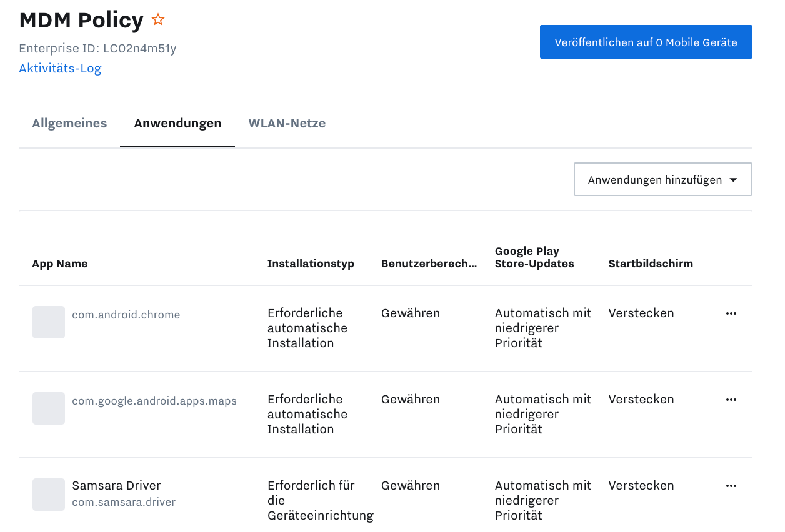Click the Samsara Driver app icon placeholder
Image resolution: width=785 pixels, height=532 pixels.
coord(49,495)
